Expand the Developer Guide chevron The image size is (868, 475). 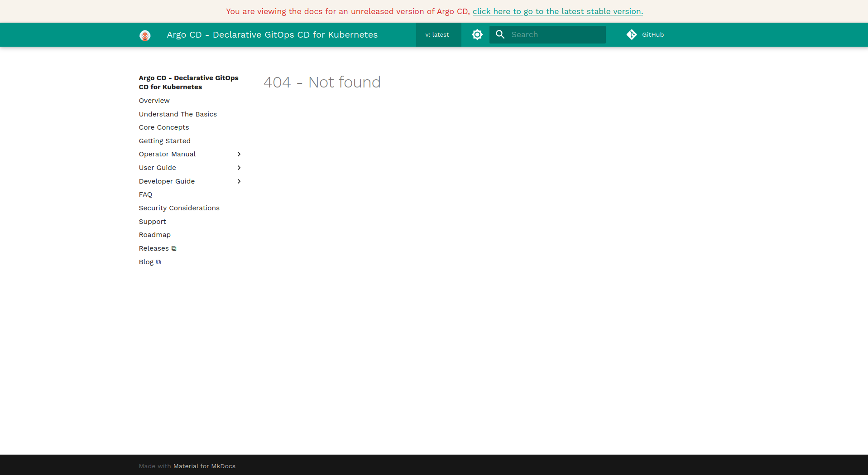coord(239,181)
